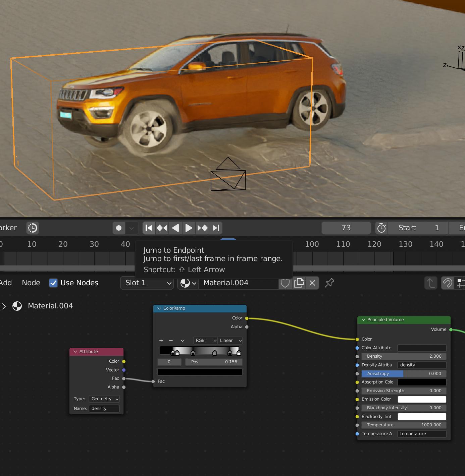Open the Blackbody Tint white swatch
This screenshot has height=476, width=465.
coord(422,417)
